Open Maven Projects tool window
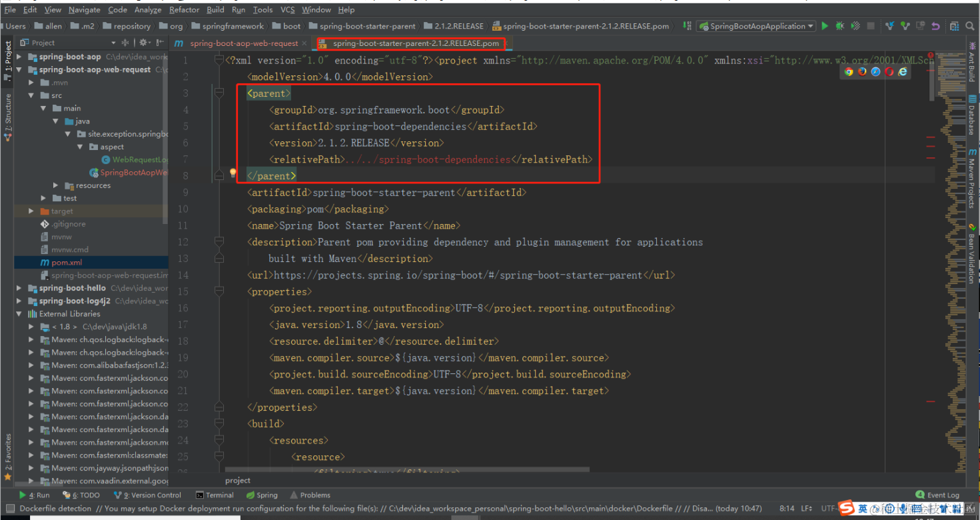 tap(973, 179)
